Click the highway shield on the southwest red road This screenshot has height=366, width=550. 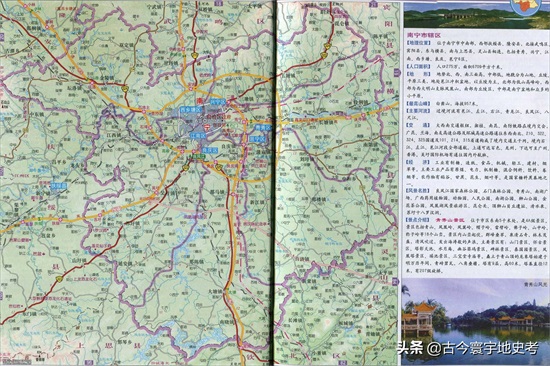pyautogui.click(x=59, y=279)
